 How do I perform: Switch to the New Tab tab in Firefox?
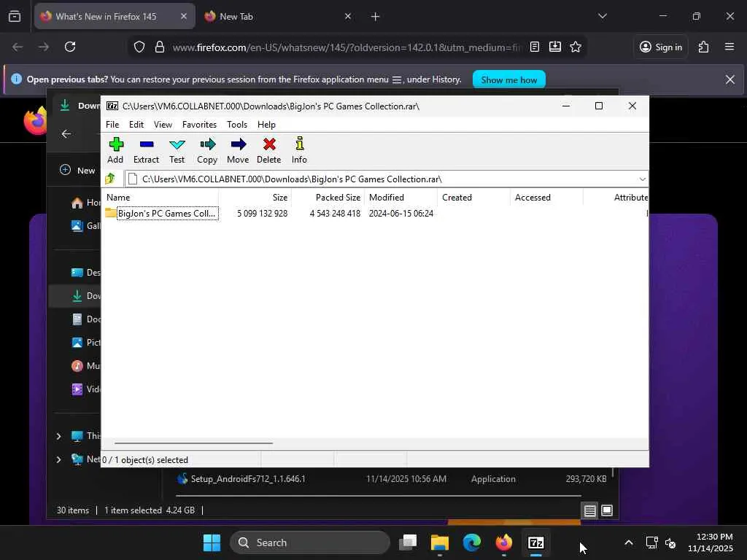(278, 16)
